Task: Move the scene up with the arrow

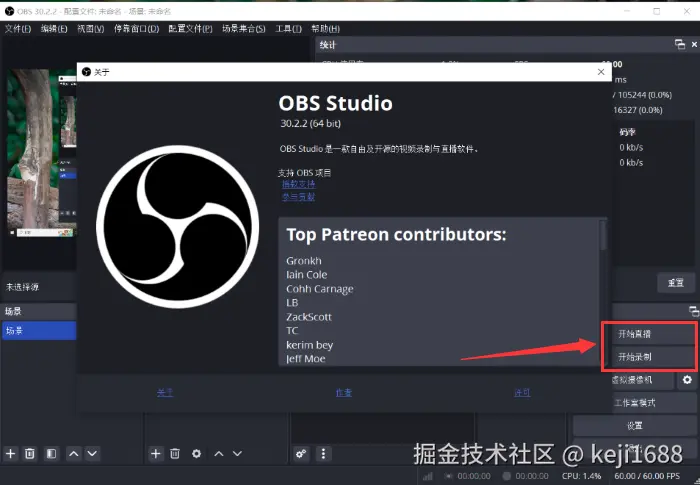Action: tap(74, 454)
